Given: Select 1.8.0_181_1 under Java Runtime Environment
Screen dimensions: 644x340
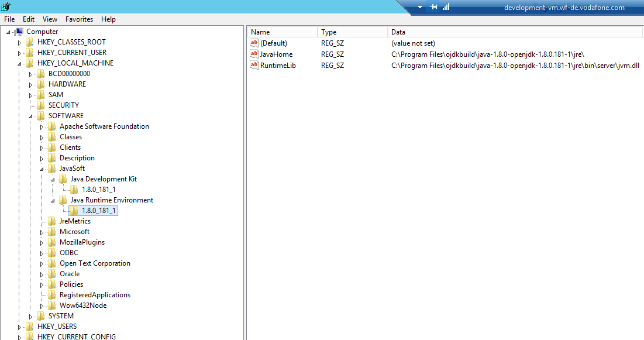Looking at the screenshot, I should [x=99, y=211].
